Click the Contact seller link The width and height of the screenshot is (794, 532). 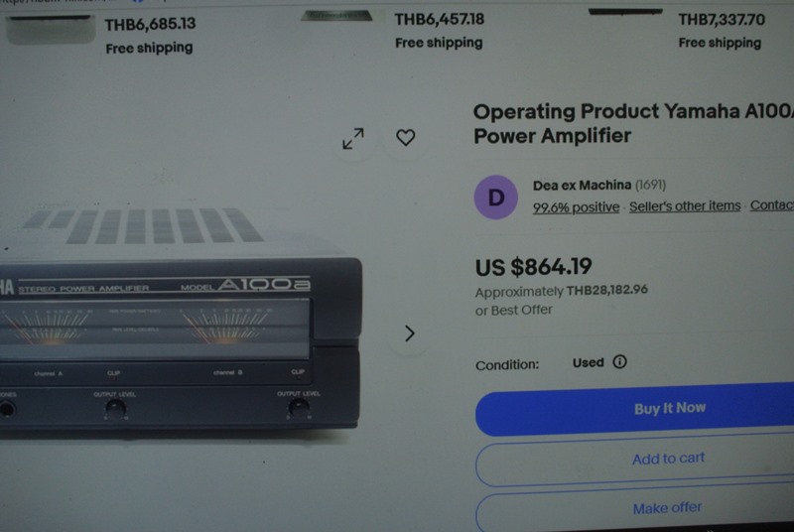[x=772, y=205]
